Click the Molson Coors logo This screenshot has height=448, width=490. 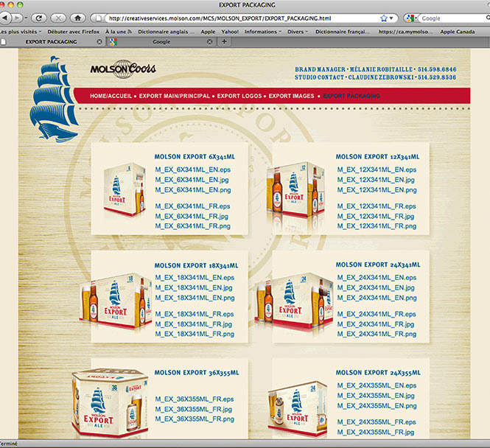pyautogui.click(x=122, y=69)
